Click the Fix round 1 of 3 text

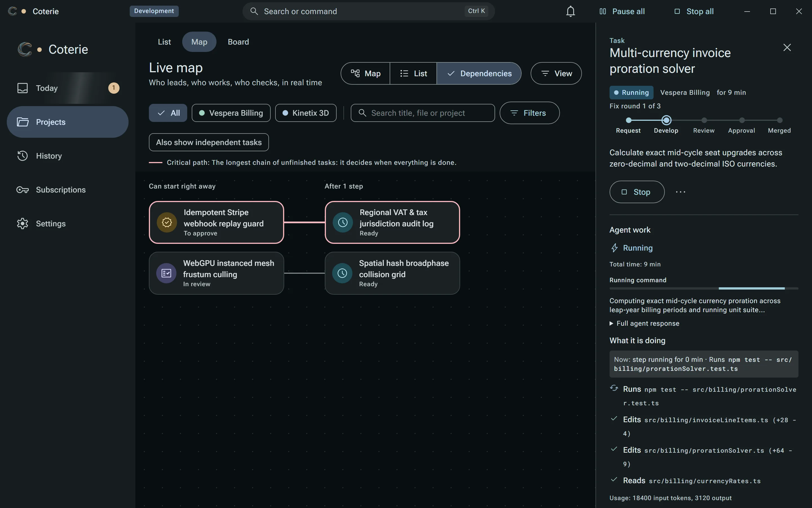635,106
